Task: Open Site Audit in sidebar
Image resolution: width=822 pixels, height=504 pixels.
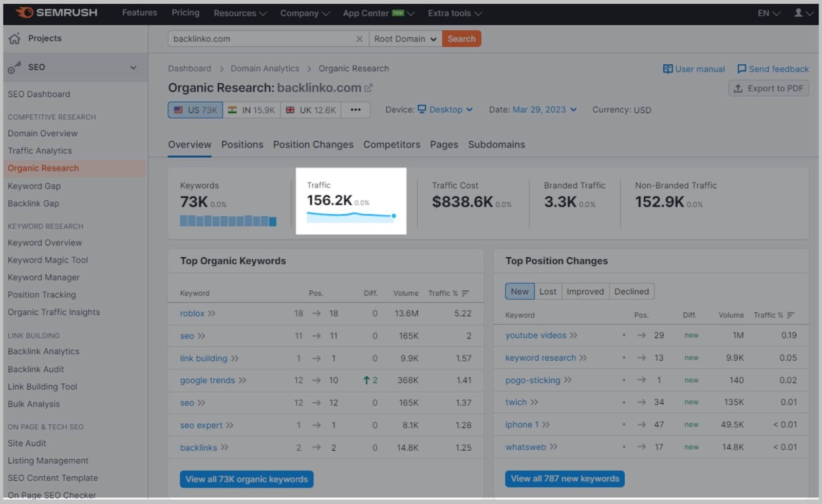Action: (27, 443)
